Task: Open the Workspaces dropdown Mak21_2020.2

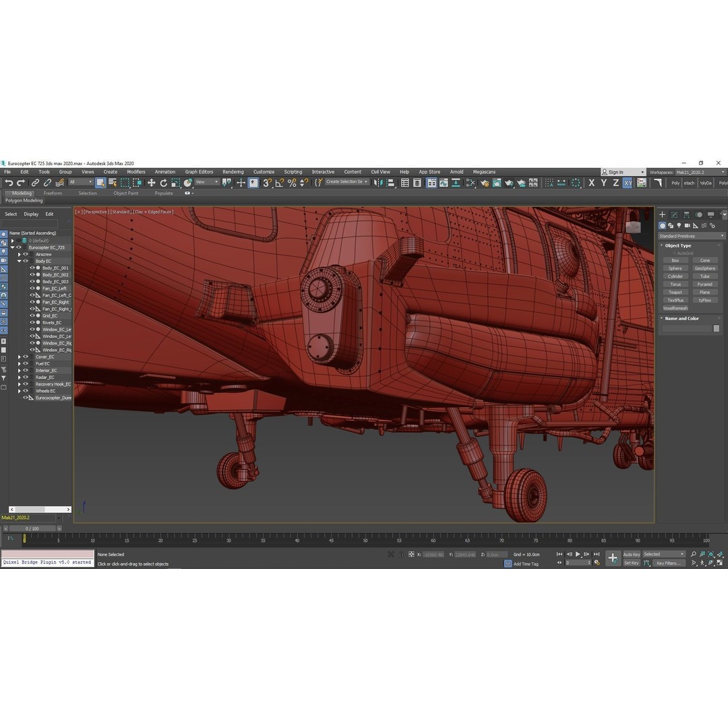Action: [700, 173]
